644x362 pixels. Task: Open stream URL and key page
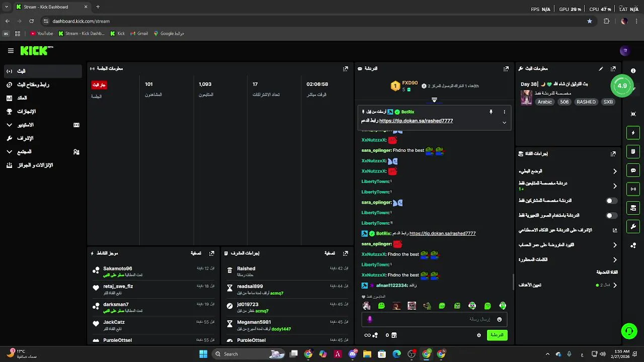(x=43, y=85)
